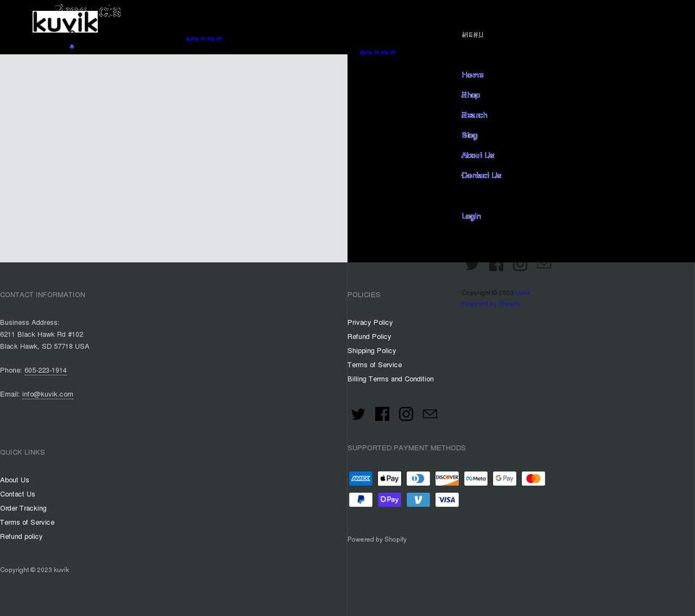The height and width of the screenshot is (616, 695).
Task: Click Login in the menu
Action: point(471,216)
